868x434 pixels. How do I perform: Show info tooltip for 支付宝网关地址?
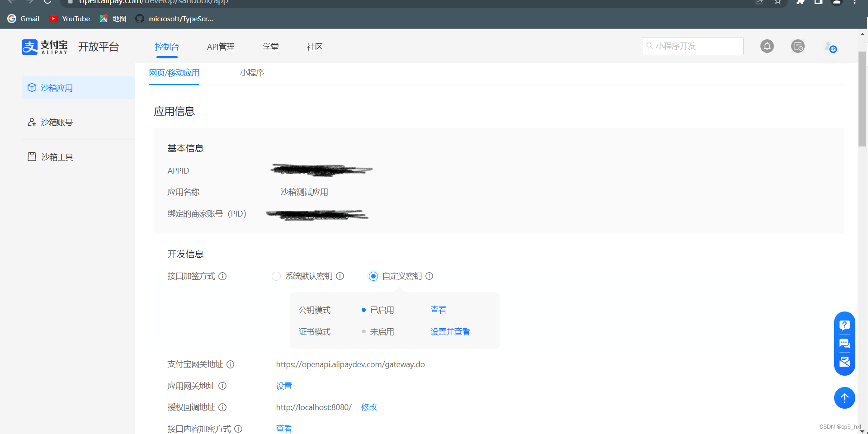coord(230,364)
